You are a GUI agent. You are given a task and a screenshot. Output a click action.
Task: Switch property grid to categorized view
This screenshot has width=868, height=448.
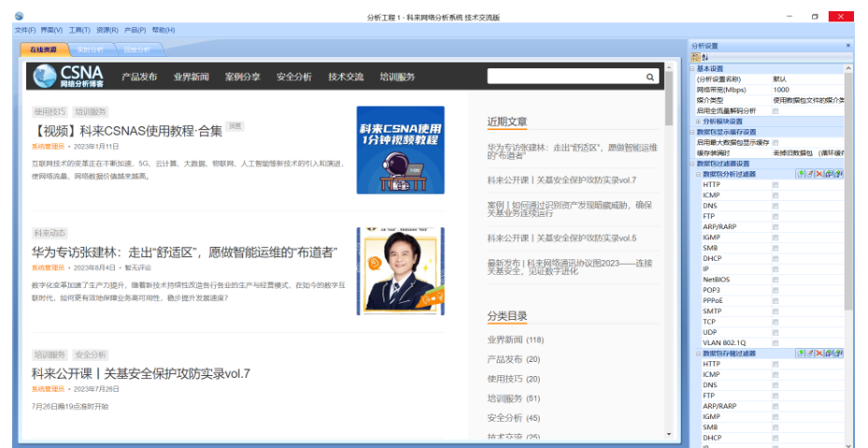coord(695,58)
